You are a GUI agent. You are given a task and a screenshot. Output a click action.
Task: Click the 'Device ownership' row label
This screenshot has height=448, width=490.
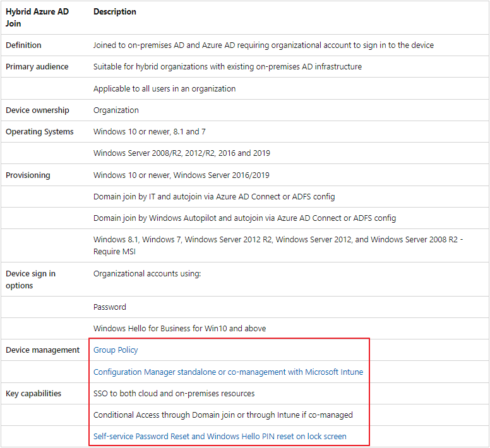[x=37, y=110]
